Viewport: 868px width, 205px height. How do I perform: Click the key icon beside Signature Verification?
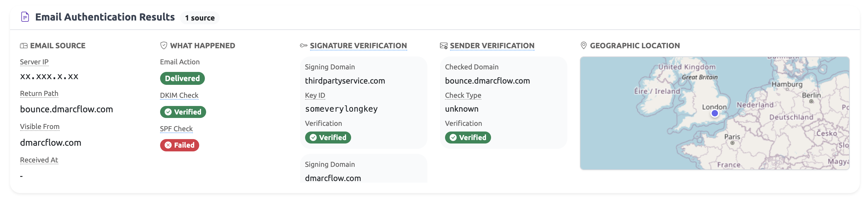pos(304,45)
